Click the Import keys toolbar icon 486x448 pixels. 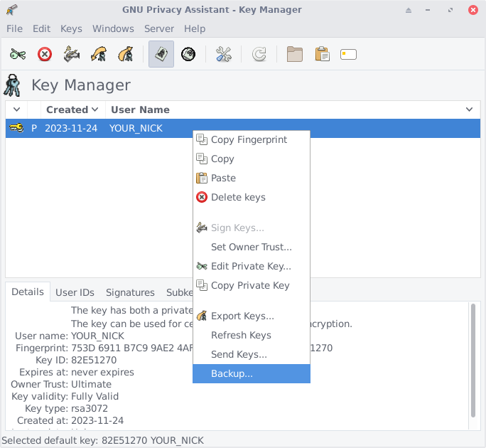(99, 54)
